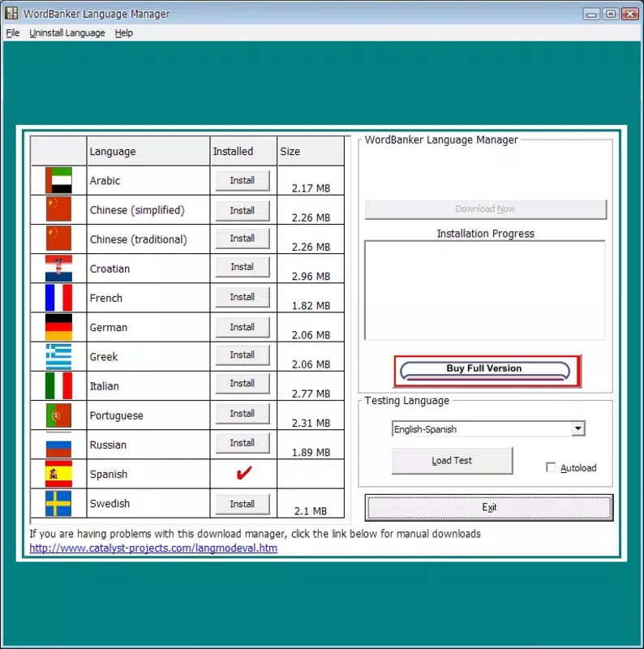The width and height of the screenshot is (644, 649).
Task: Click the Installed column header
Action: click(243, 151)
